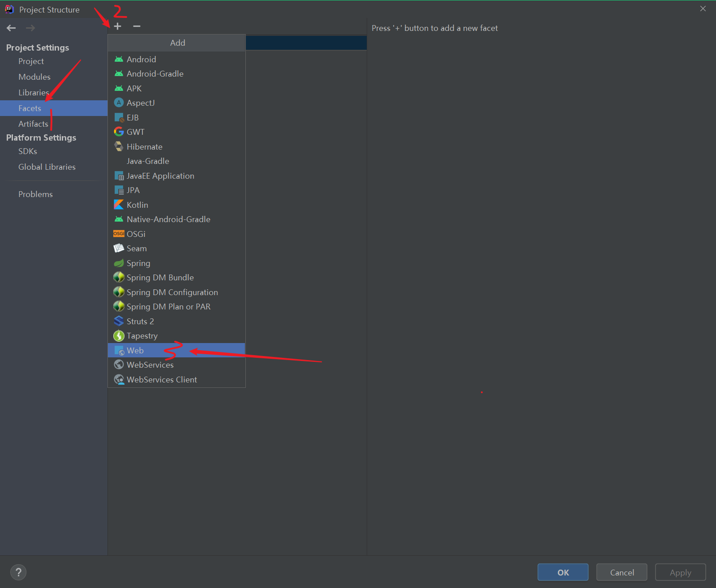716x588 pixels.
Task: Click the AspectJ facet icon
Action: coord(119,103)
